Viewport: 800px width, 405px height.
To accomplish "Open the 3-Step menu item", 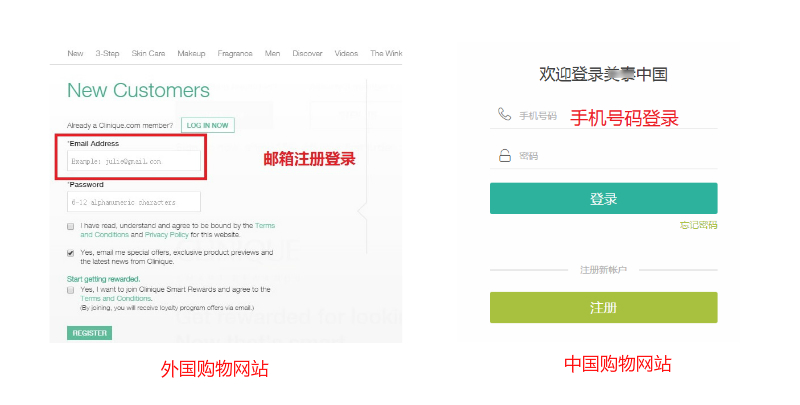I will 107,53.
